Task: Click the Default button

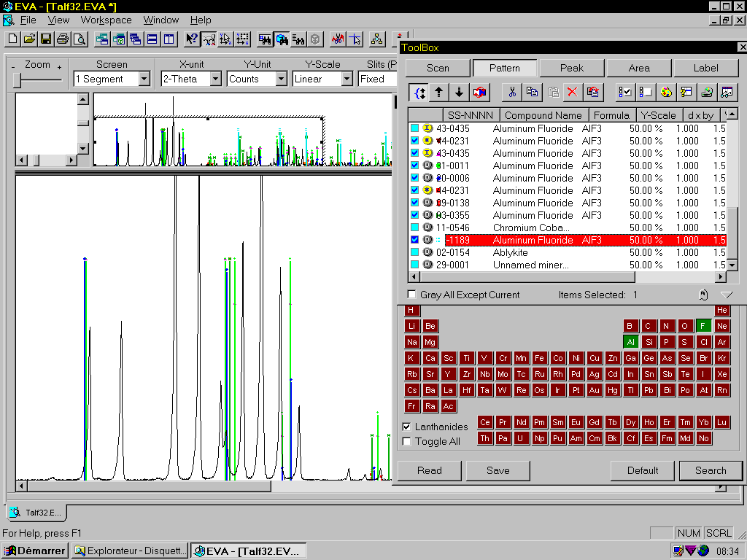Action: pyautogui.click(x=642, y=470)
